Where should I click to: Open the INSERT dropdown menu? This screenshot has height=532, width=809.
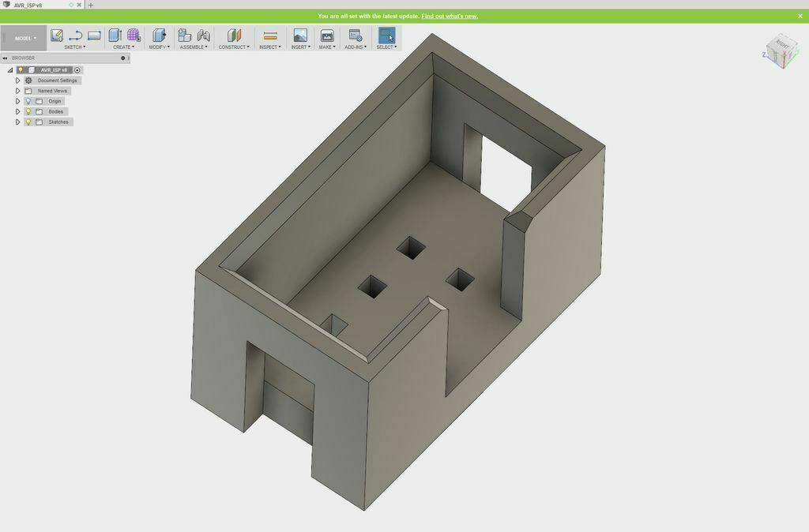tap(300, 47)
